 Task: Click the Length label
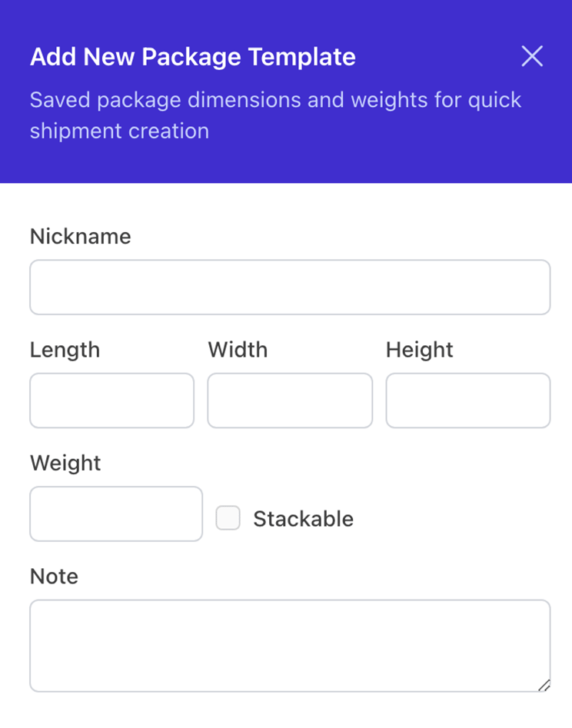point(65,350)
